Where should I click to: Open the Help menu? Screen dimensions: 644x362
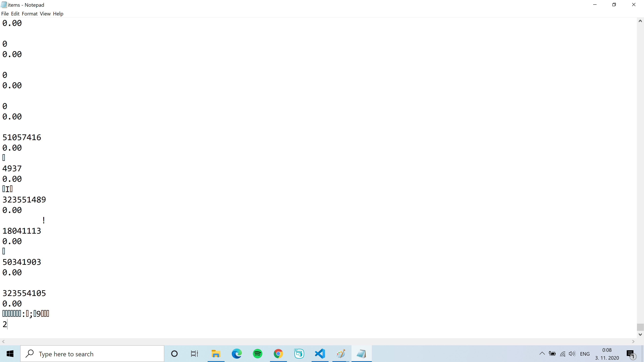pyautogui.click(x=58, y=14)
